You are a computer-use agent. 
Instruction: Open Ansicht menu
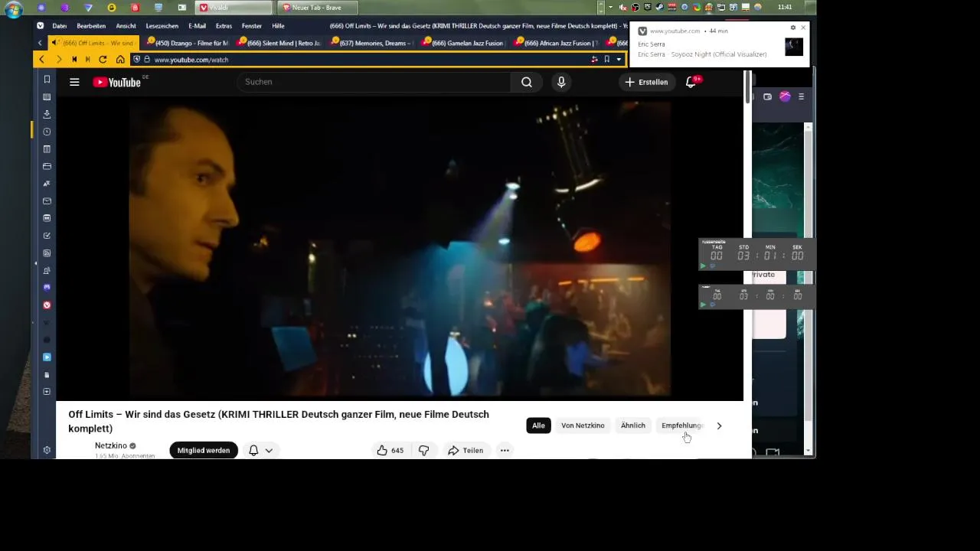(126, 26)
